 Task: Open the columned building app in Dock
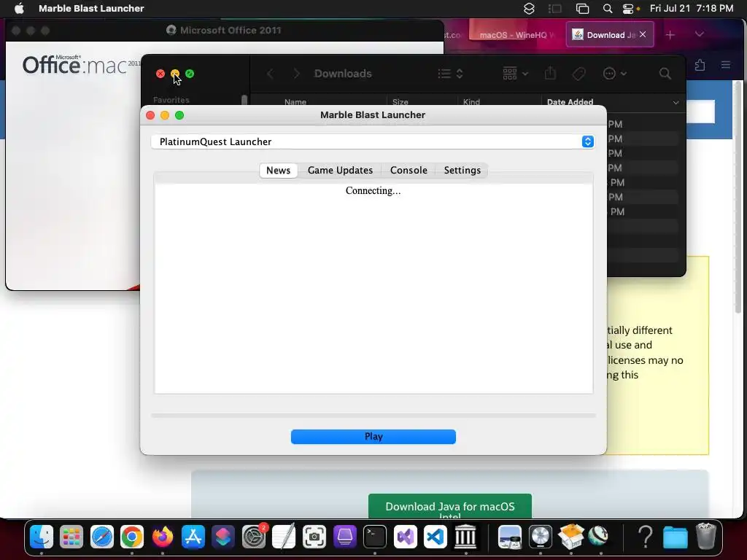(x=465, y=537)
